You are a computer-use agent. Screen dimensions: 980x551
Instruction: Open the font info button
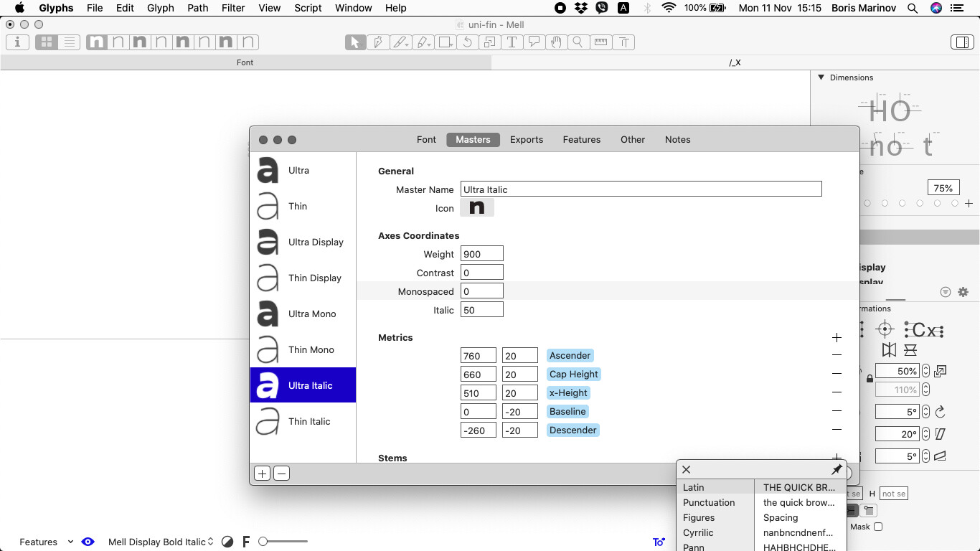(x=17, y=42)
